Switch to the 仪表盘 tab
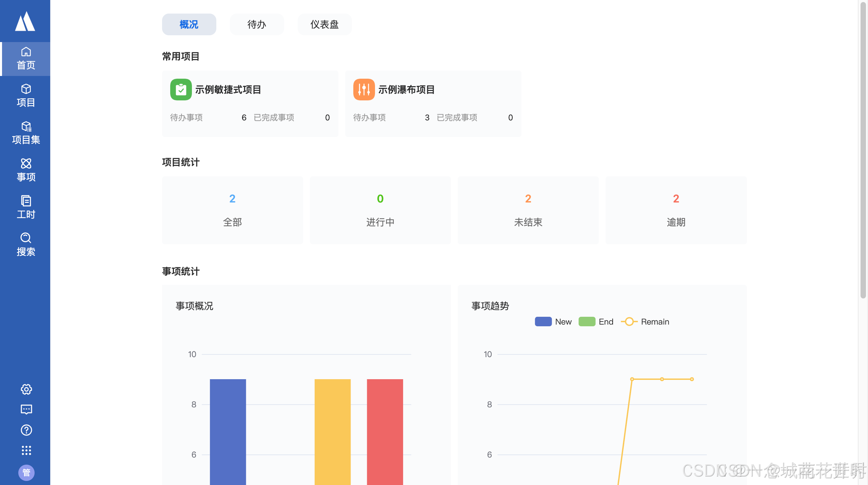The image size is (868, 485). [325, 24]
